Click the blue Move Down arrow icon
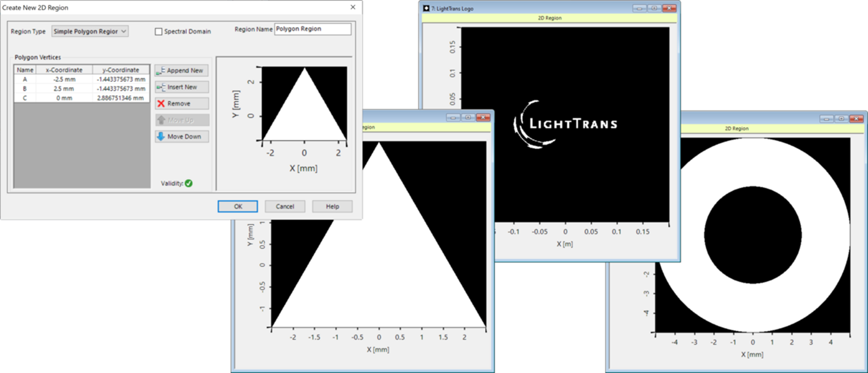 pos(161,136)
